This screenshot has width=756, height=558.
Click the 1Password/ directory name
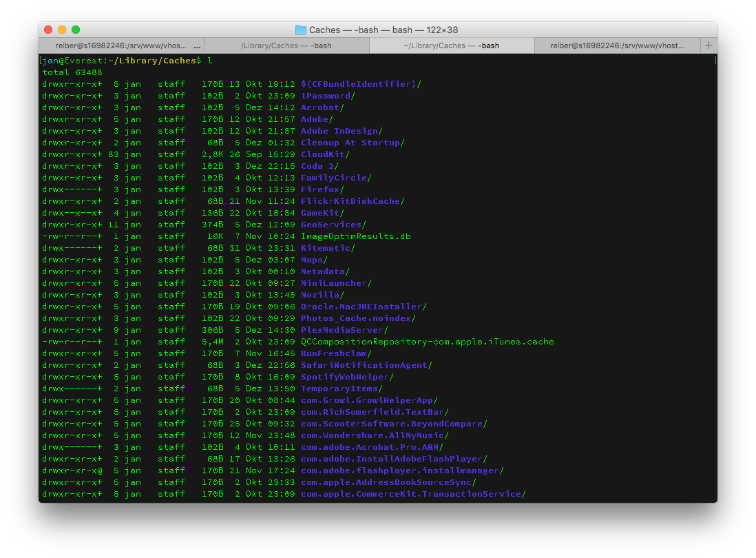point(328,96)
